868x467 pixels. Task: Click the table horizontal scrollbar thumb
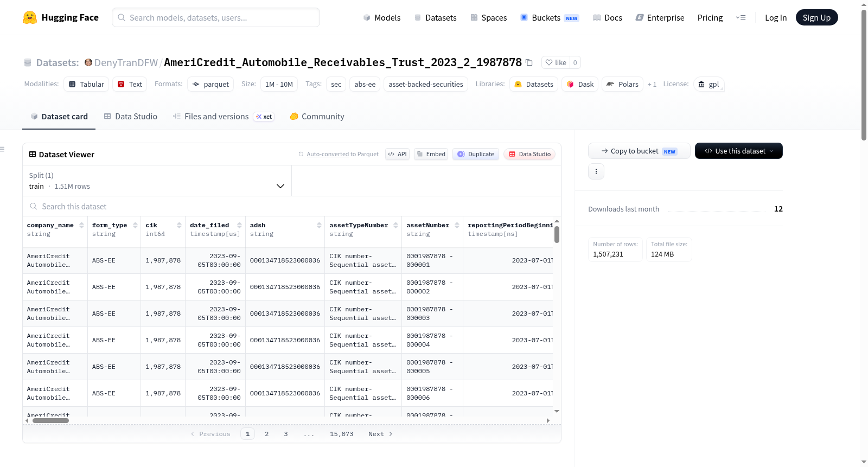pyautogui.click(x=50, y=420)
